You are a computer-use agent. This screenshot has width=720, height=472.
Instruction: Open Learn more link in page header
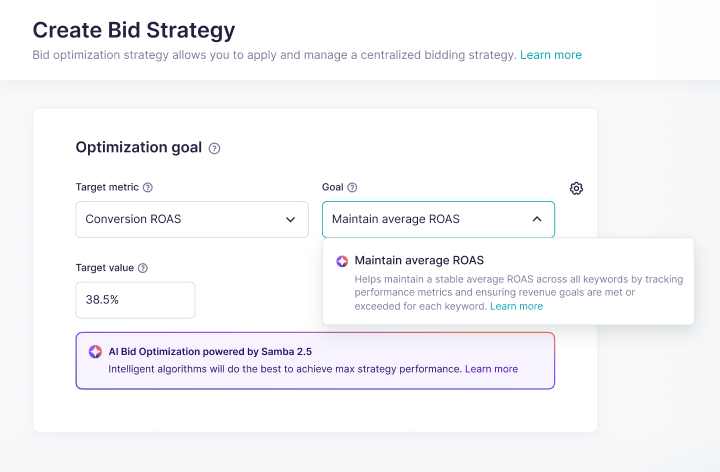click(550, 55)
